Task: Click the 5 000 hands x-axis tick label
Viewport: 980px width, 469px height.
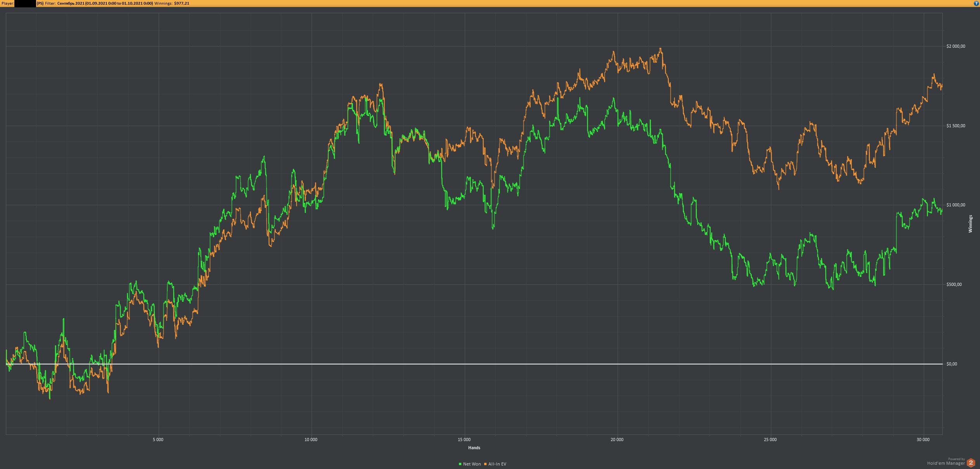Action: [158, 440]
